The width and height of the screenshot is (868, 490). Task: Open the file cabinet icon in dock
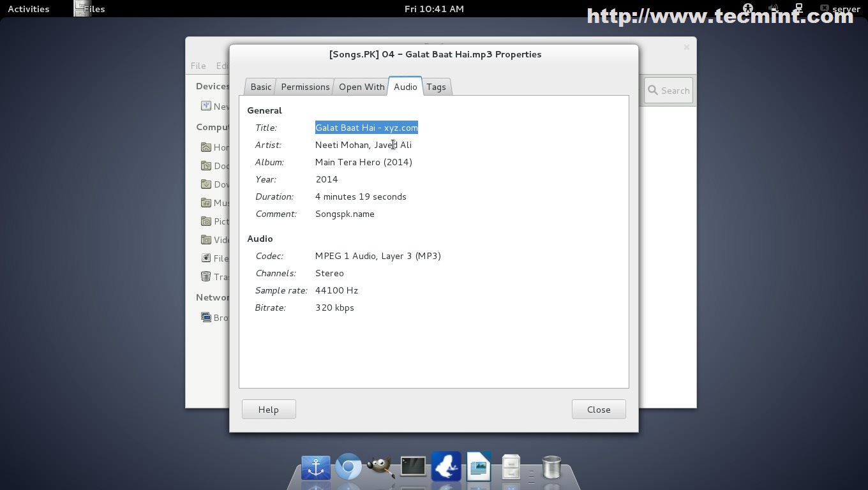511,468
